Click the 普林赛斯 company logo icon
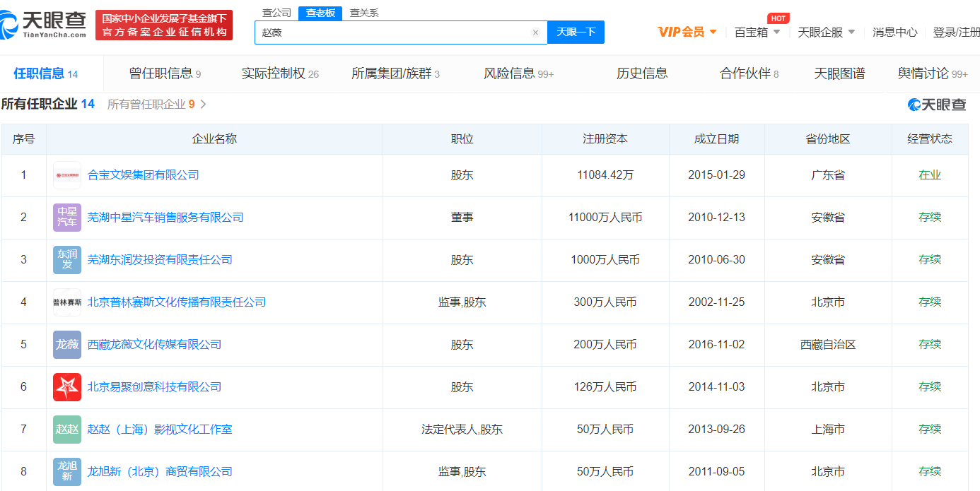980x491 pixels. pos(67,302)
